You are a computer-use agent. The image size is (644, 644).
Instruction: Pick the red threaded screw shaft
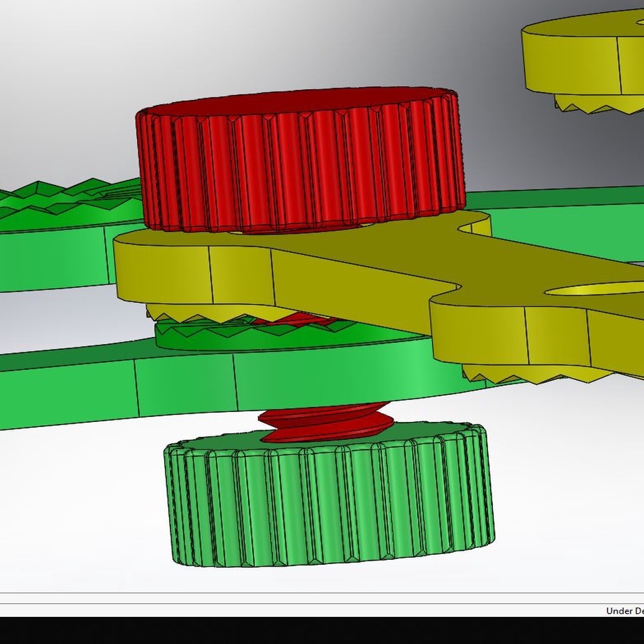coord(325,423)
